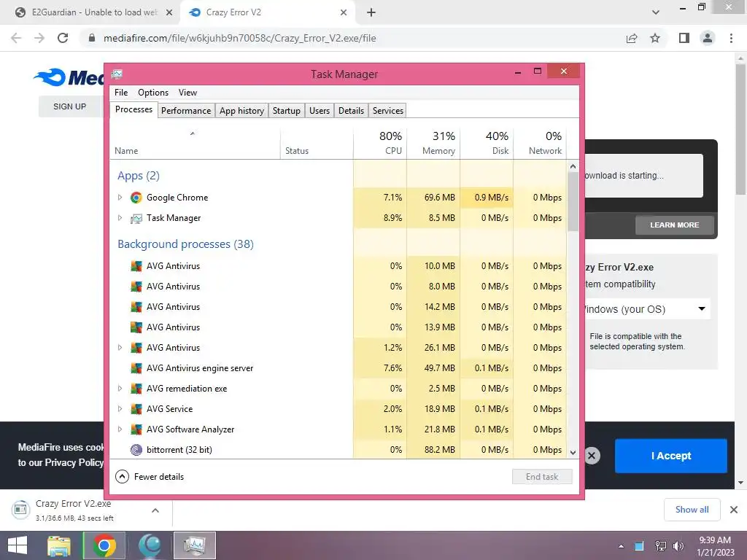Click the End task button
747x560 pixels.
pos(542,477)
